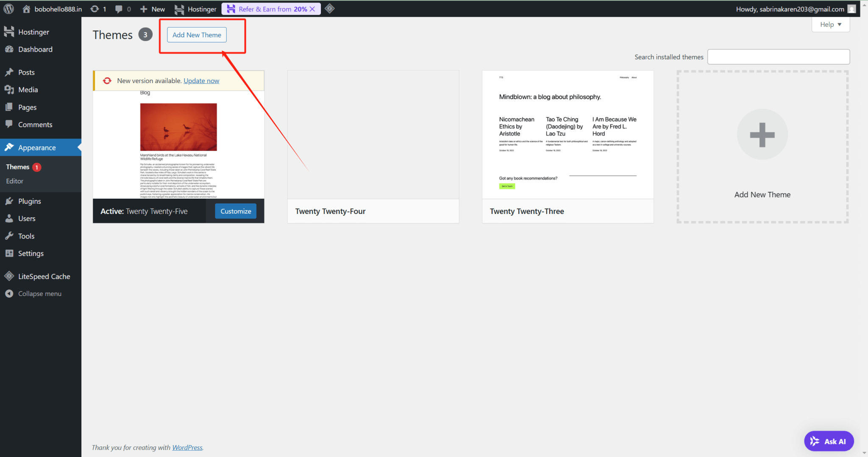Focus the Search installed themes field
This screenshot has width=868, height=457.
(x=778, y=57)
